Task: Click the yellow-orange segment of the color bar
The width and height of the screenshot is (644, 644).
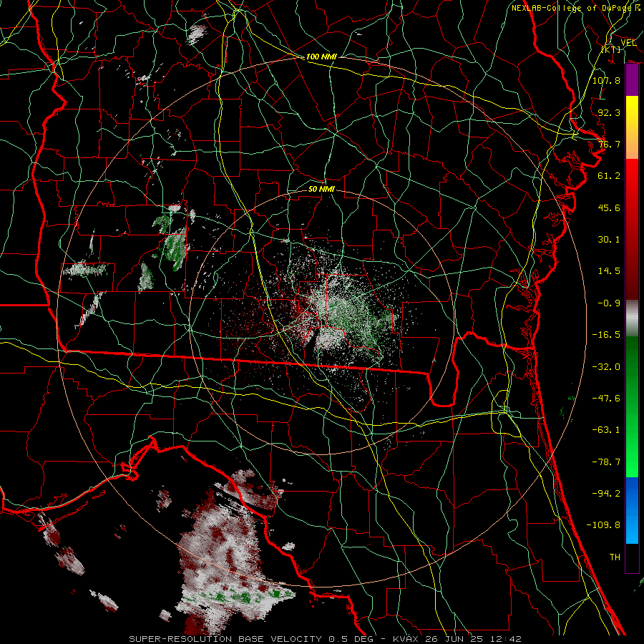Action: pyautogui.click(x=632, y=127)
